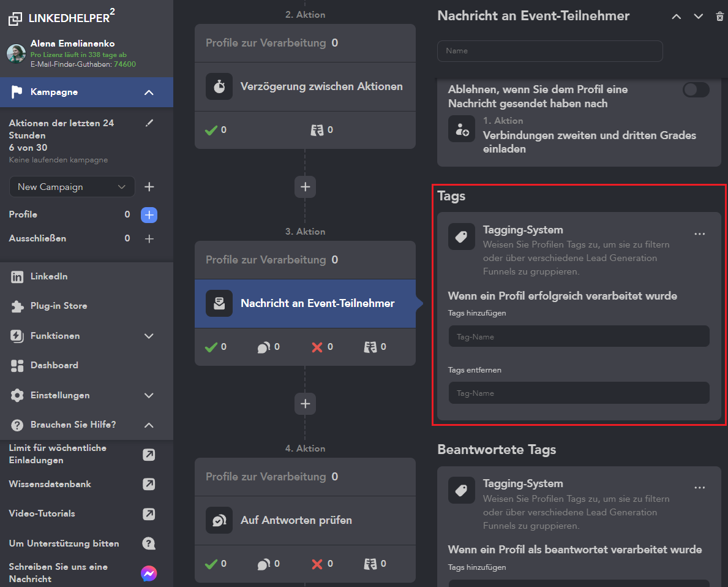728x587 pixels.
Task: Click the Messenger icon beside Schreiben Sie uns
Action: [149, 573]
